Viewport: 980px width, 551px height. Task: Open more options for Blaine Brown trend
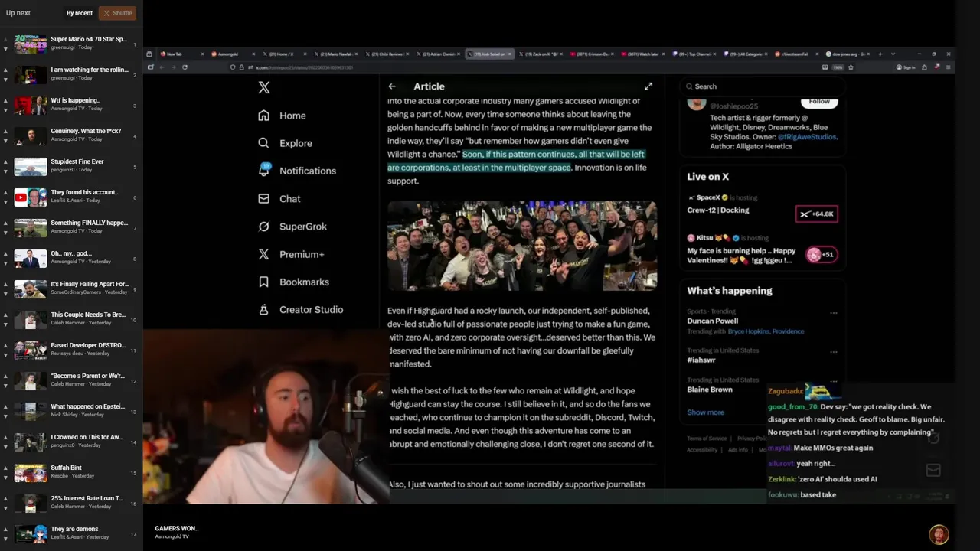(834, 381)
